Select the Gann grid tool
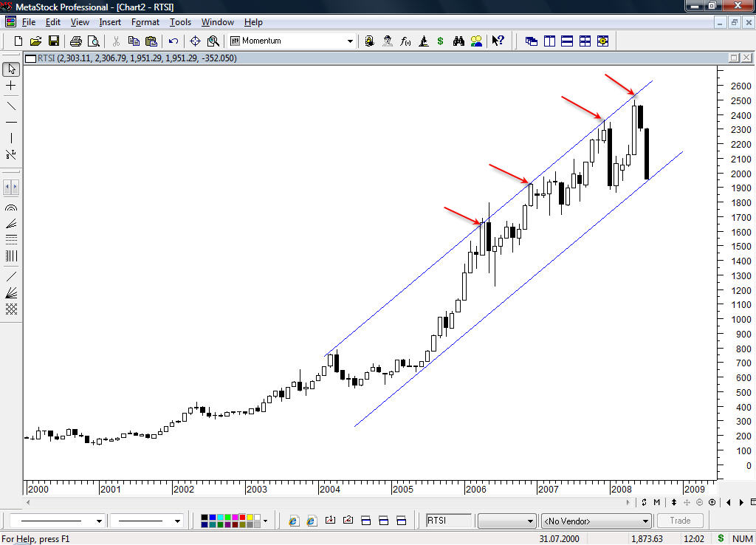Screen dimensions: 756x545 pos(11,309)
